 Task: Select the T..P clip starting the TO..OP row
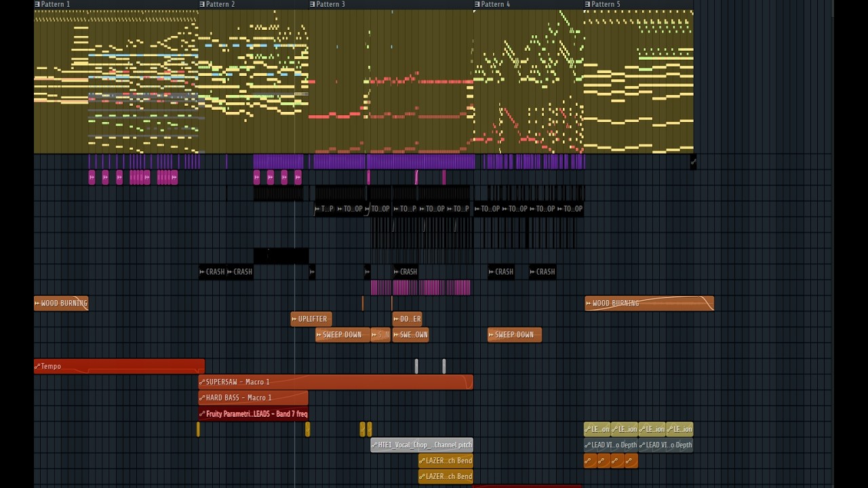click(325, 209)
